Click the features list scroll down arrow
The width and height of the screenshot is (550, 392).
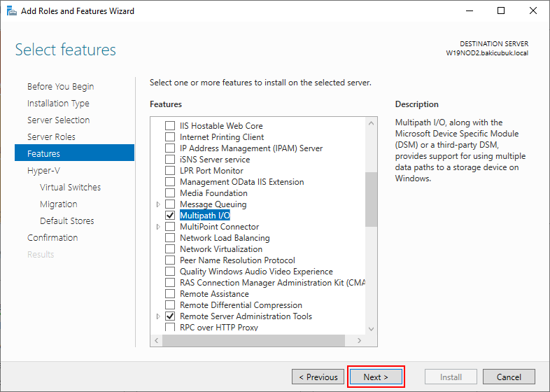pos(371,329)
